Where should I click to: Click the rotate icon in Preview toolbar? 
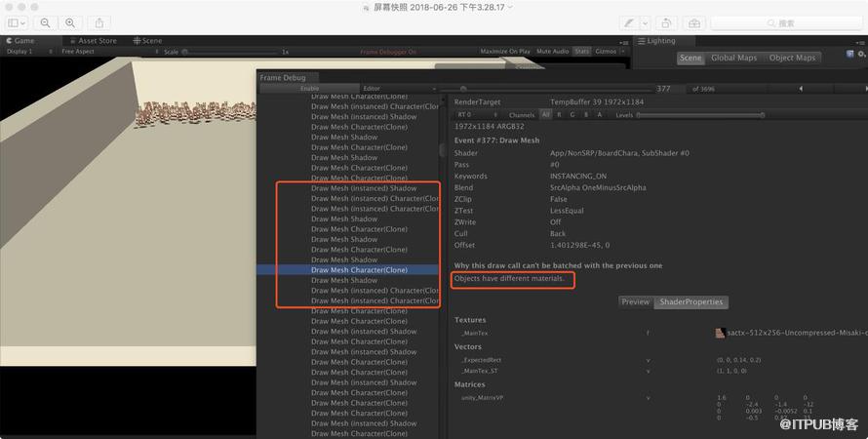[x=666, y=23]
